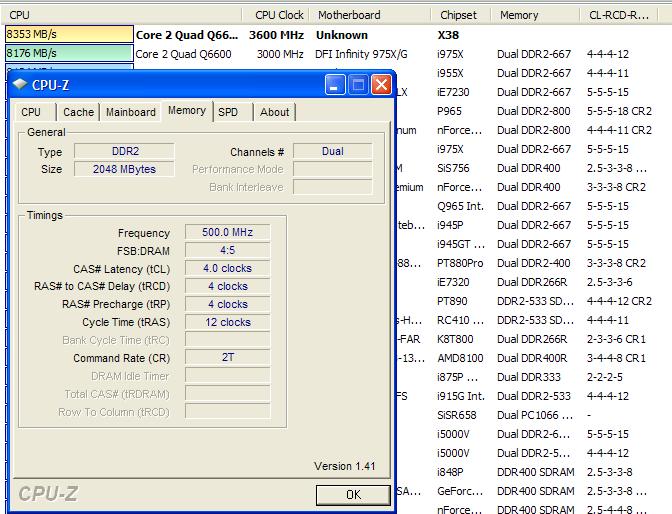Click the FSB:DRAM value 4:5
This screenshot has width=672, height=514.
click(x=227, y=250)
